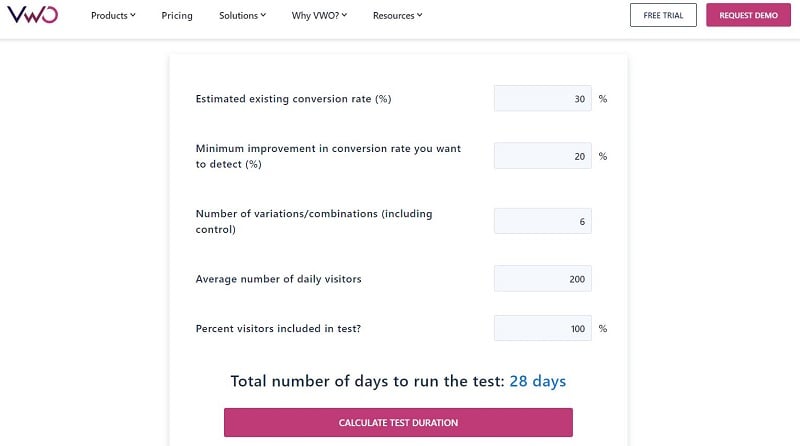This screenshot has width=800, height=446.
Task: Focus the existing conversion rate field
Action: coord(543,98)
